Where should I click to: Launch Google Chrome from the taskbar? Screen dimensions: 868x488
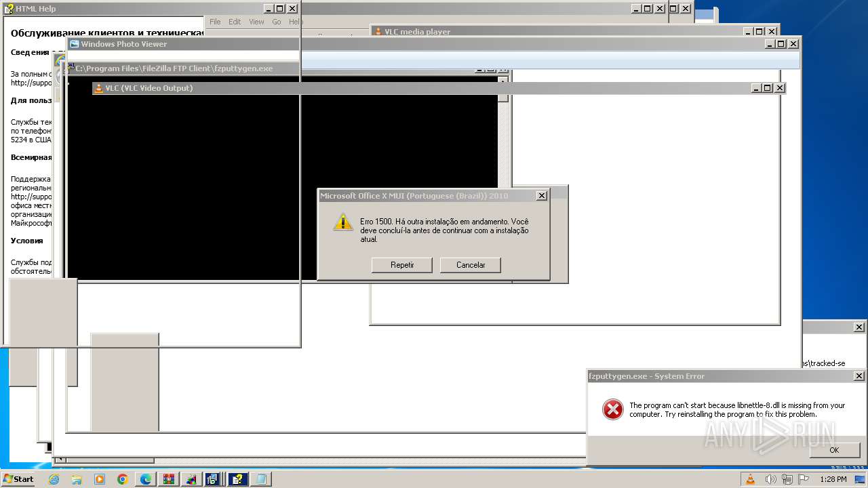(123, 479)
